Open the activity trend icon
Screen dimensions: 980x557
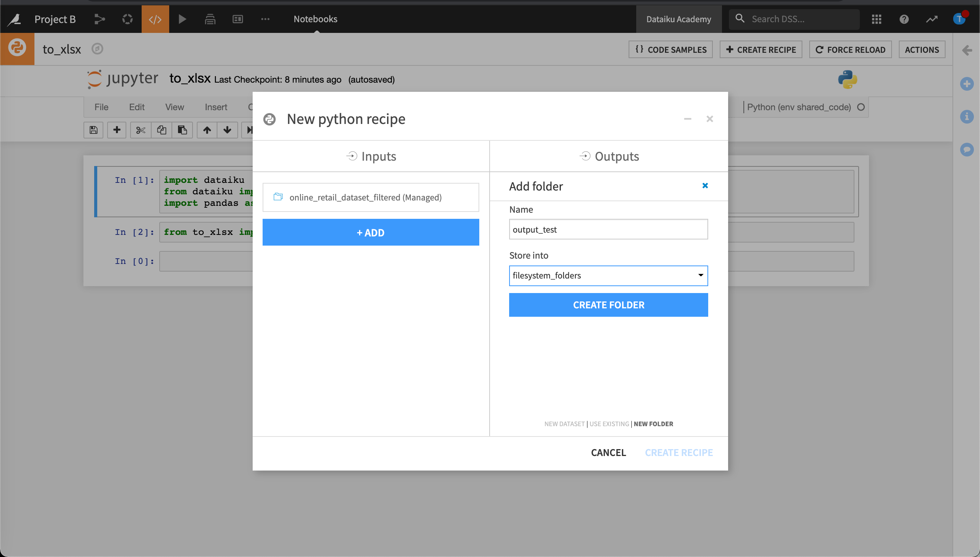point(932,19)
